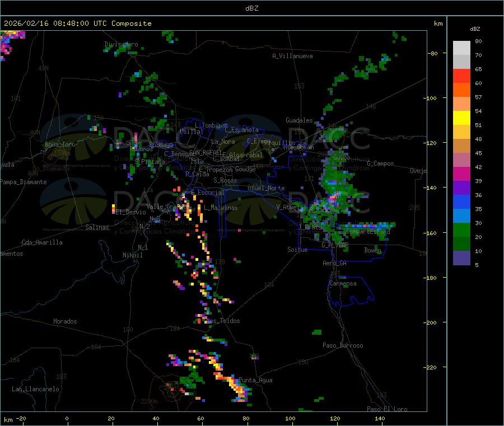
Task: Select the 'Punta_Agua' map label
Action: tap(255, 381)
